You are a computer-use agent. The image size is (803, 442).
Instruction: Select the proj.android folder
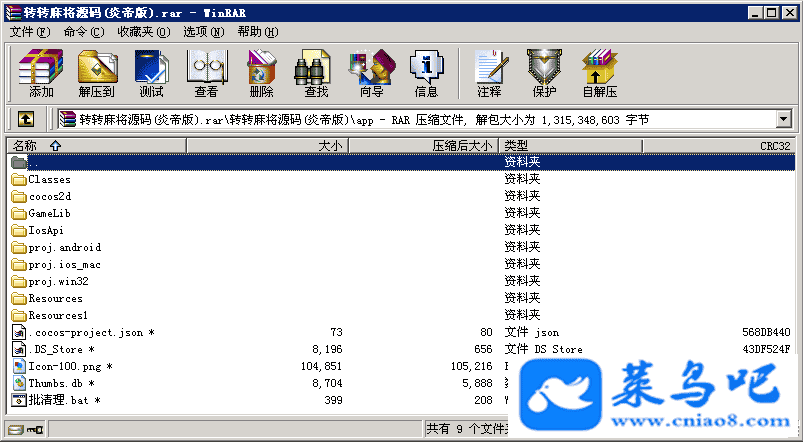coord(64,248)
